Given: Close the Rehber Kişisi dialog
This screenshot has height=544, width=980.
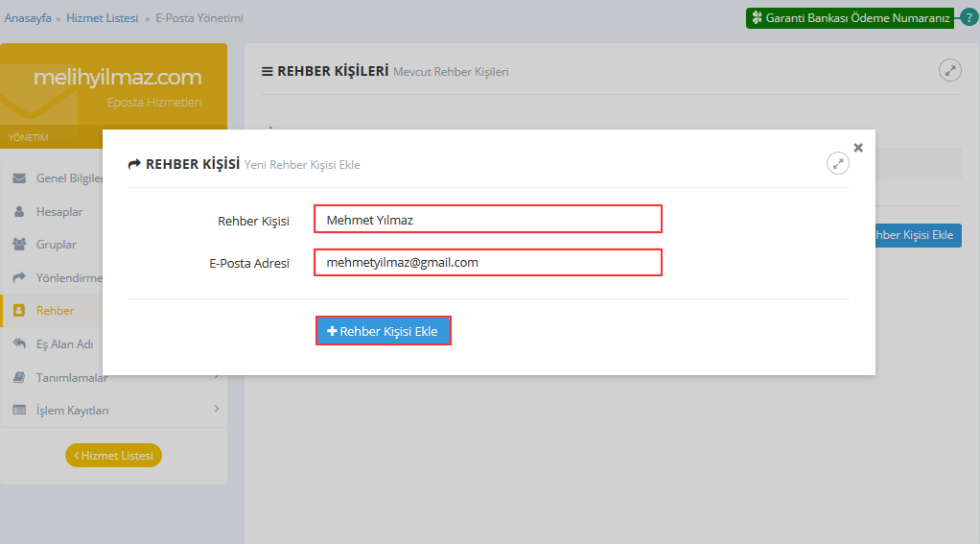Looking at the screenshot, I should point(858,147).
